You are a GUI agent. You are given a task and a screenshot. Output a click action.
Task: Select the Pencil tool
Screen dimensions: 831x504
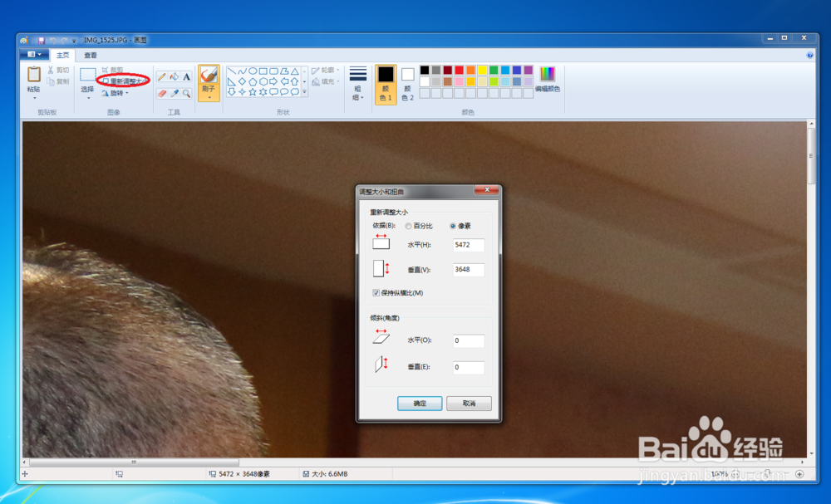pyautogui.click(x=162, y=76)
